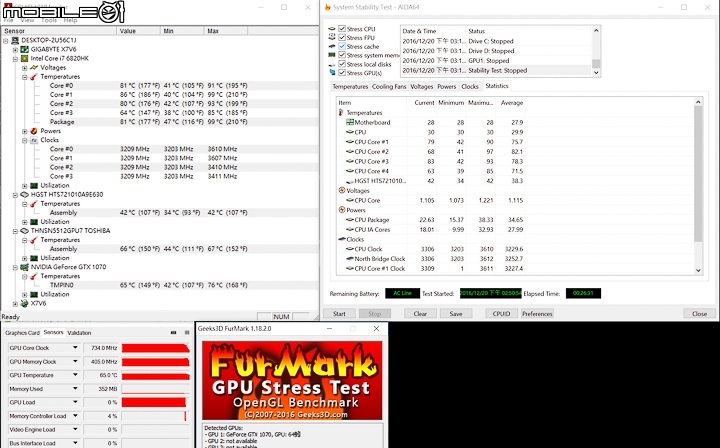Click the AIDA64 statistics list vertical scrollbar
The width and height of the screenshot is (720, 448).
click(698, 186)
